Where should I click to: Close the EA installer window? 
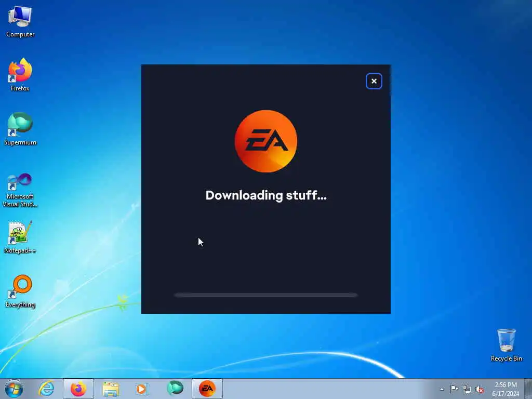[x=374, y=81]
